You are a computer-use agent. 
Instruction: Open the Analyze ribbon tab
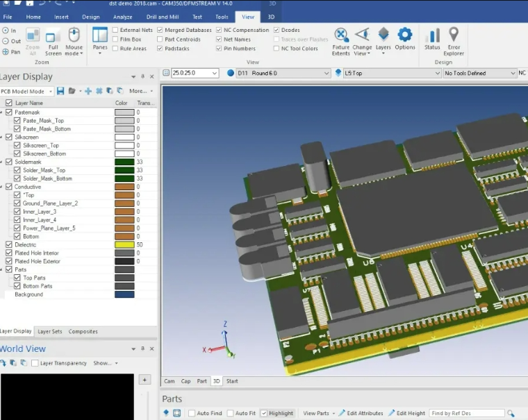pyautogui.click(x=122, y=17)
